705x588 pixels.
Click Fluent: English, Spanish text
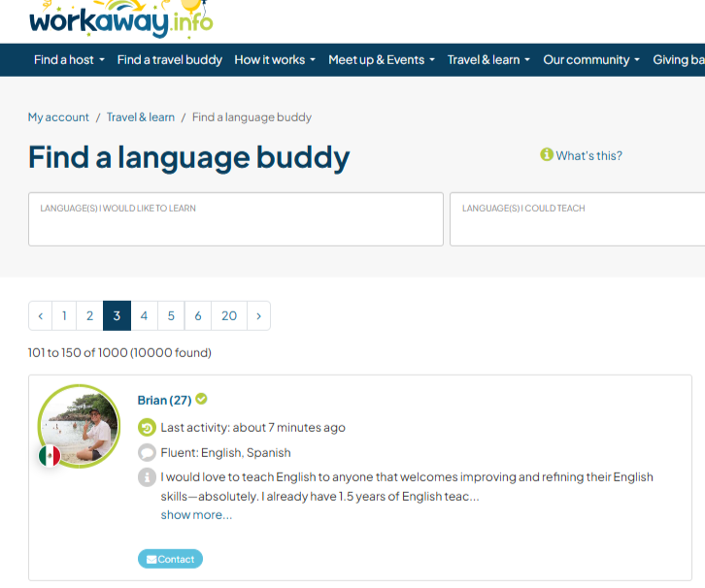tap(225, 452)
